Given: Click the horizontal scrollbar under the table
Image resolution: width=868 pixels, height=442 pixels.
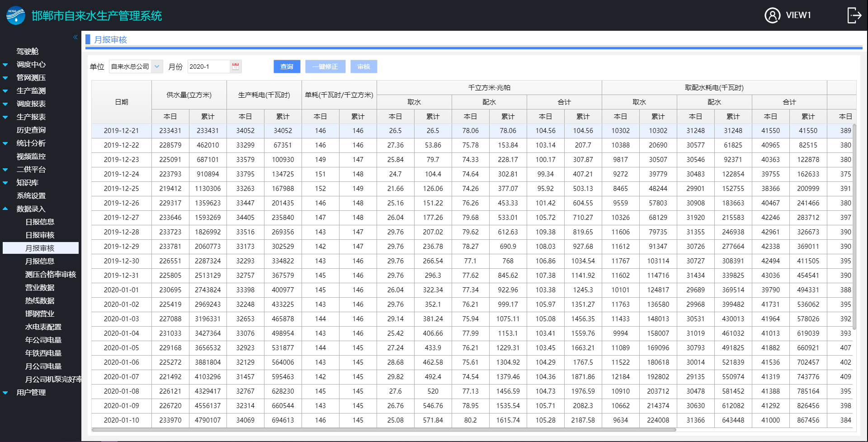Looking at the screenshot, I should pos(384,430).
